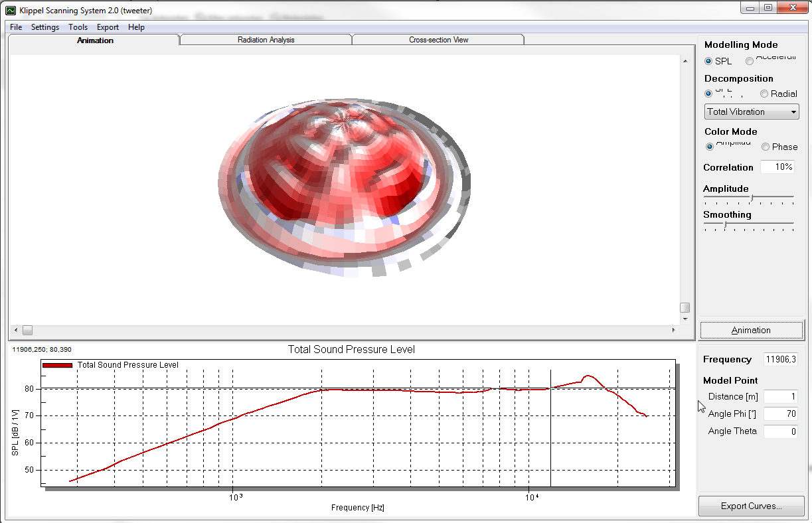Select SPL modelling mode radio button
Viewport: 812px width, 523px height.
click(708, 61)
